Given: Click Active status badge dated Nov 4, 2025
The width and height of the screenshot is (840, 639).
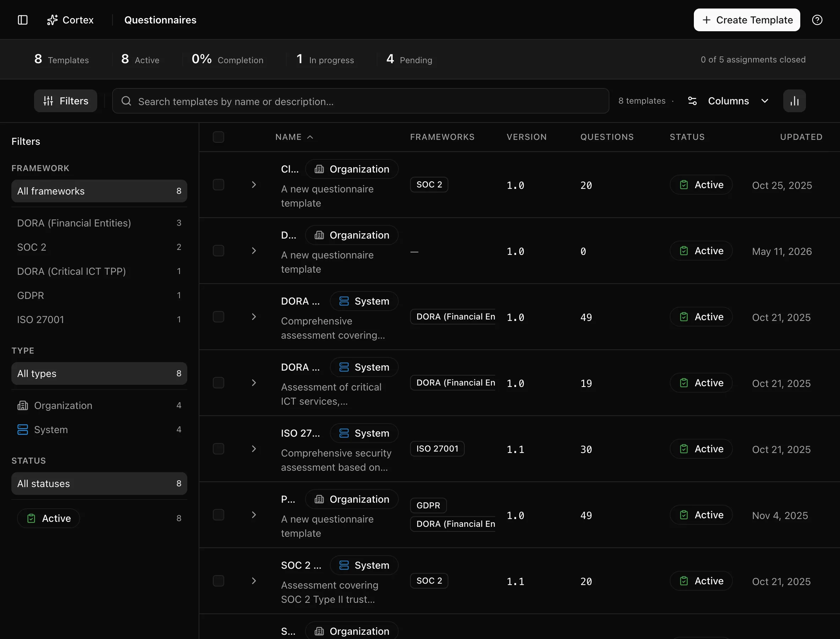Looking at the screenshot, I should pyautogui.click(x=701, y=515).
